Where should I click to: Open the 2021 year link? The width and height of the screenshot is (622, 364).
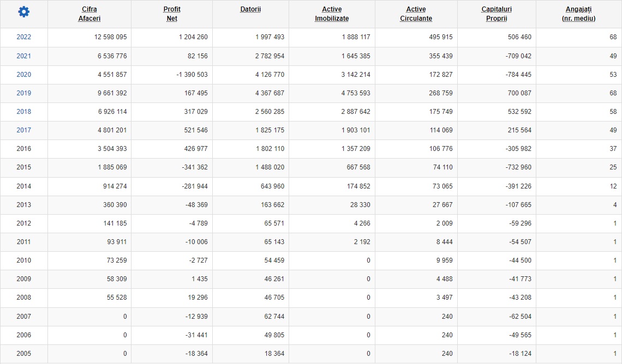(x=24, y=56)
